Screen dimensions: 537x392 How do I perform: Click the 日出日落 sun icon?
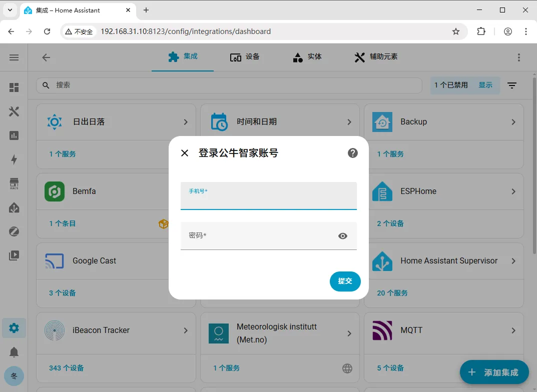[x=55, y=122]
